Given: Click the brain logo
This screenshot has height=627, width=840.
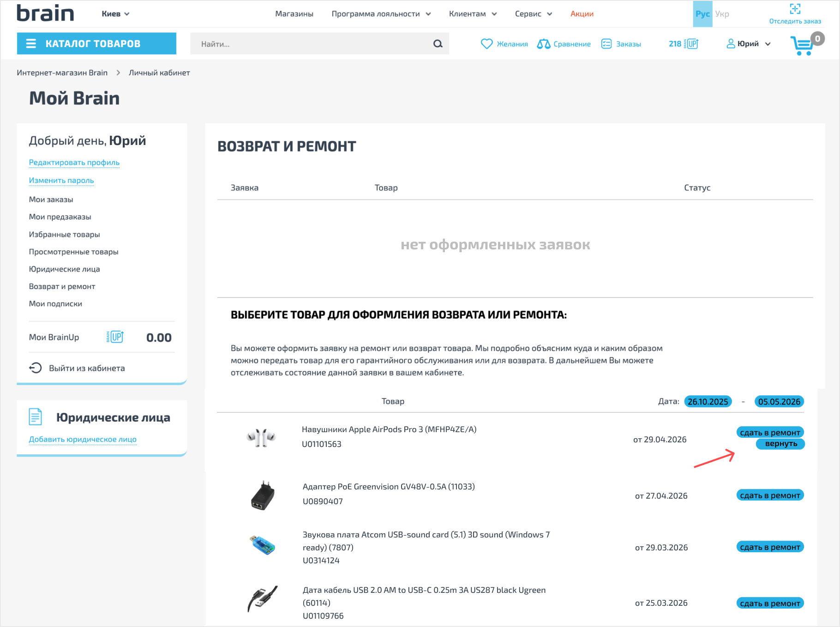Looking at the screenshot, I should pos(45,13).
